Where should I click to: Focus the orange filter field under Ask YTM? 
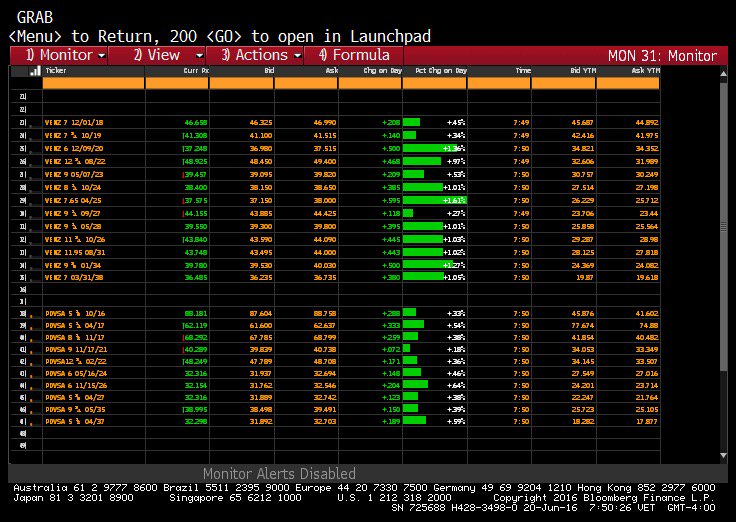tap(628, 83)
